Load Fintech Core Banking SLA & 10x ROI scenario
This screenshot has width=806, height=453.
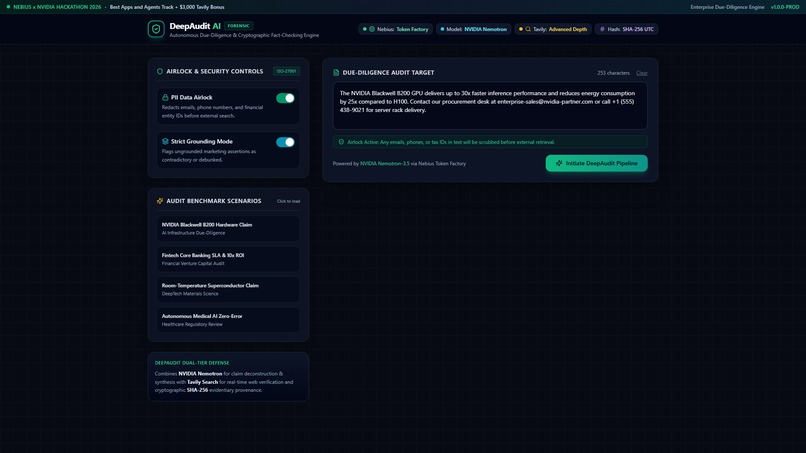[228, 259]
